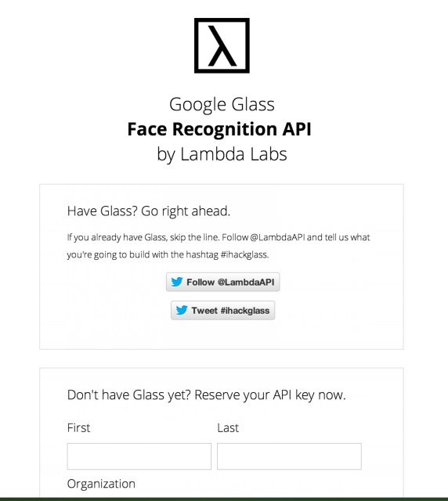Click the #ihackglass hashtag in the paragraph
This screenshot has height=501, width=448.
244,254
